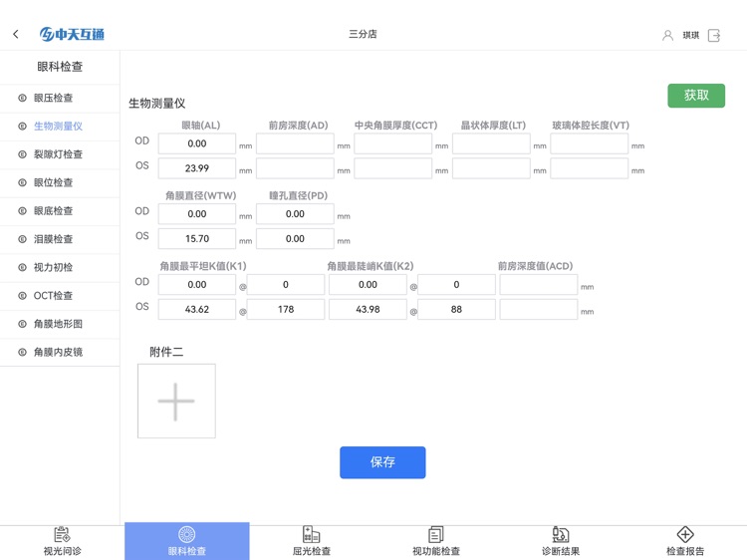This screenshot has height=560, width=747.
Task: Open 眼位检查 in the sidebar
Action: (x=60, y=182)
